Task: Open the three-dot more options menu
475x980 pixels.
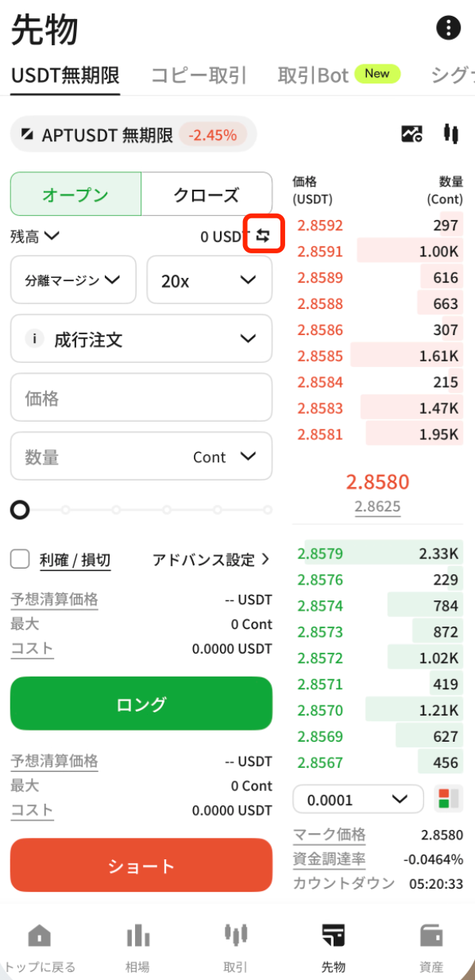Action: point(449,29)
